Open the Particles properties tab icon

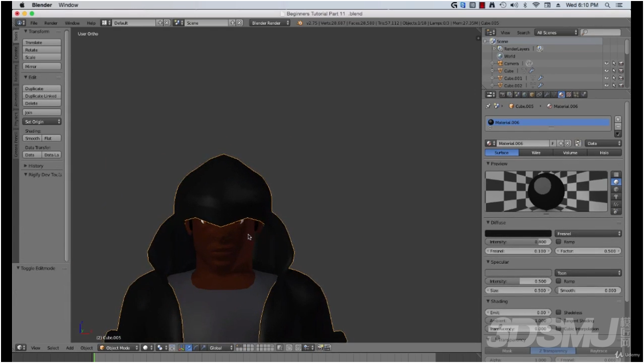point(576,94)
